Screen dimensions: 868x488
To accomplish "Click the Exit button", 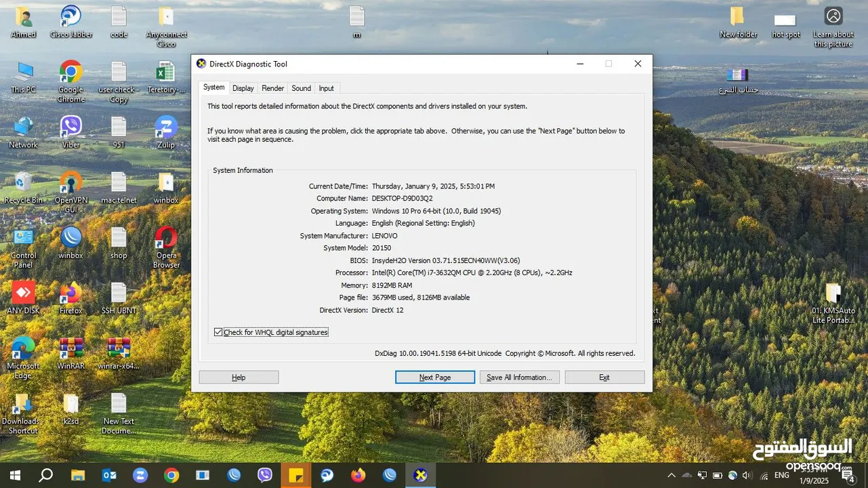I will coord(604,377).
